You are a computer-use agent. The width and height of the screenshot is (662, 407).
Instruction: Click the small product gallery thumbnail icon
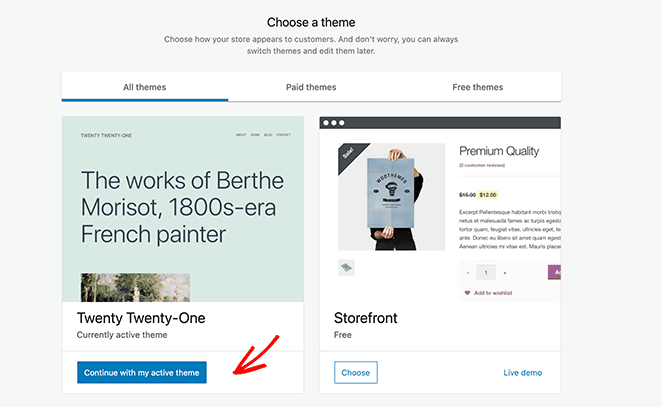coord(346,267)
